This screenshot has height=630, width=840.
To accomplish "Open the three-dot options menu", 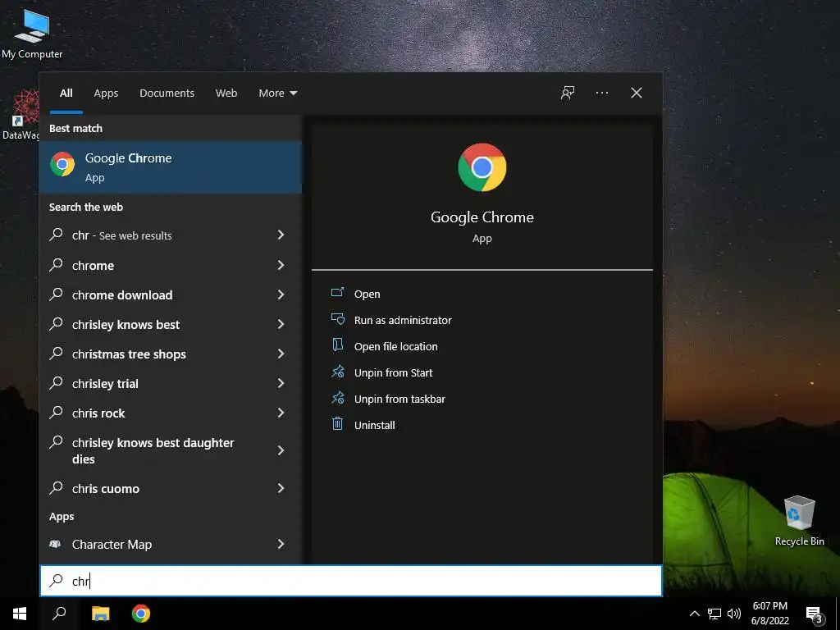I will point(601,93).
